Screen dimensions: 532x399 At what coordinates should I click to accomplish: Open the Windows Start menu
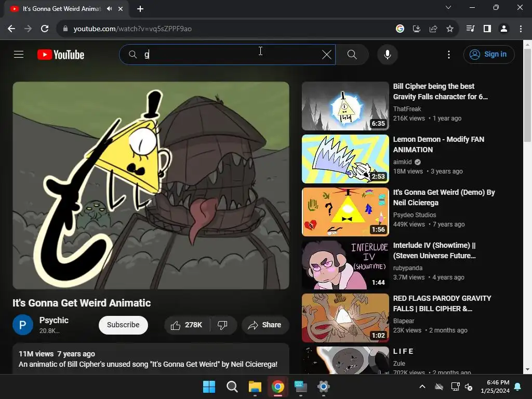[209, 387]
